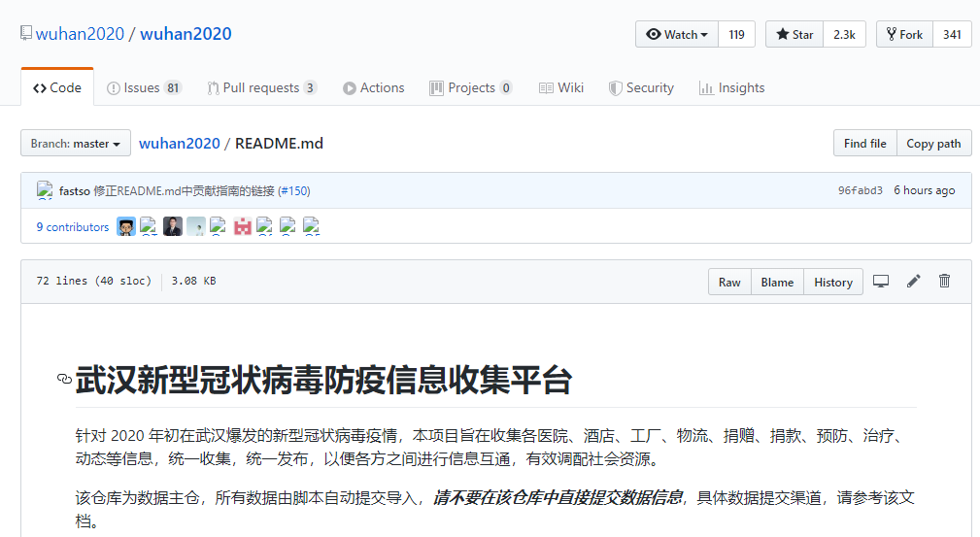Switch to the Issues tab

(x=144, y=87)
